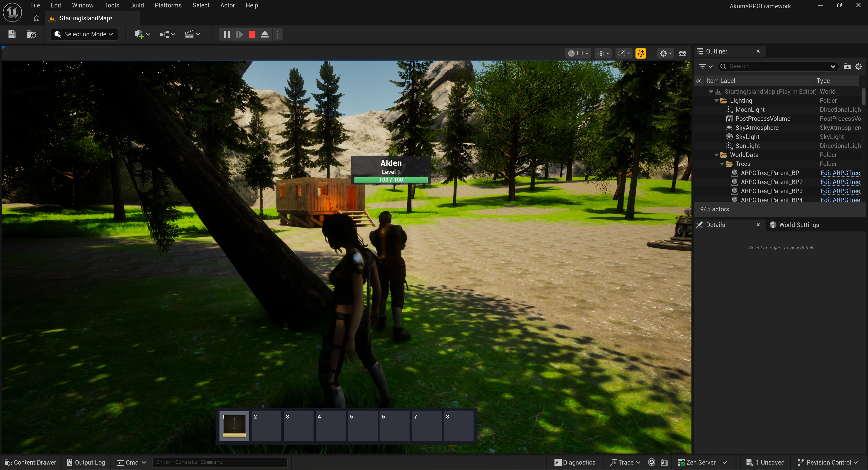The height and width of the screenshot is (470, 868).
Task: Click create new folder icon in Outliner
Action: tap(847, 66)
